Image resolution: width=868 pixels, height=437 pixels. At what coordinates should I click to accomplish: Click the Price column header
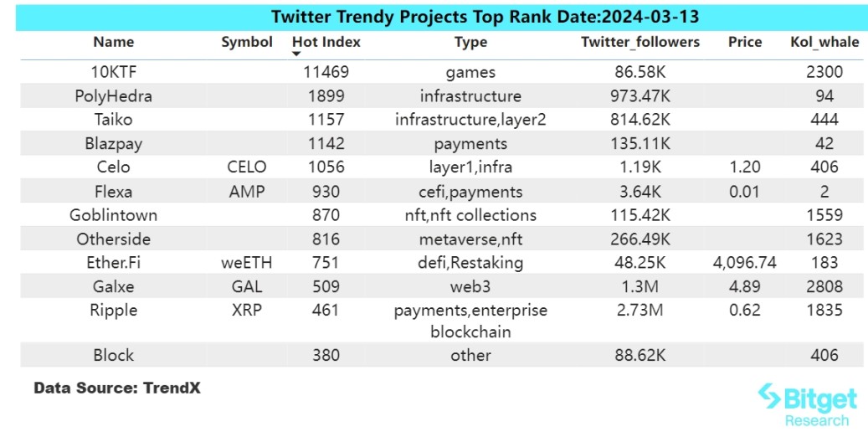pyautogui.click(x=745, y=42)
